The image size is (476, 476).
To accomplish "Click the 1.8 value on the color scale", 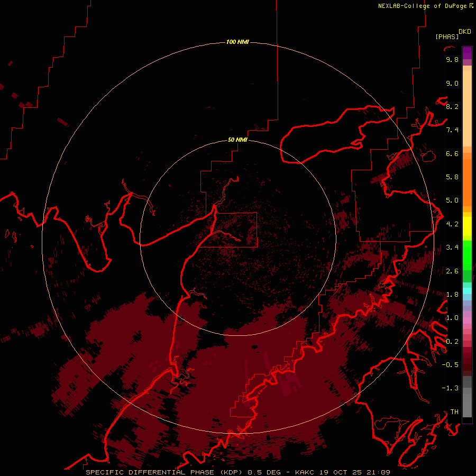I will [x=452, y=294].
